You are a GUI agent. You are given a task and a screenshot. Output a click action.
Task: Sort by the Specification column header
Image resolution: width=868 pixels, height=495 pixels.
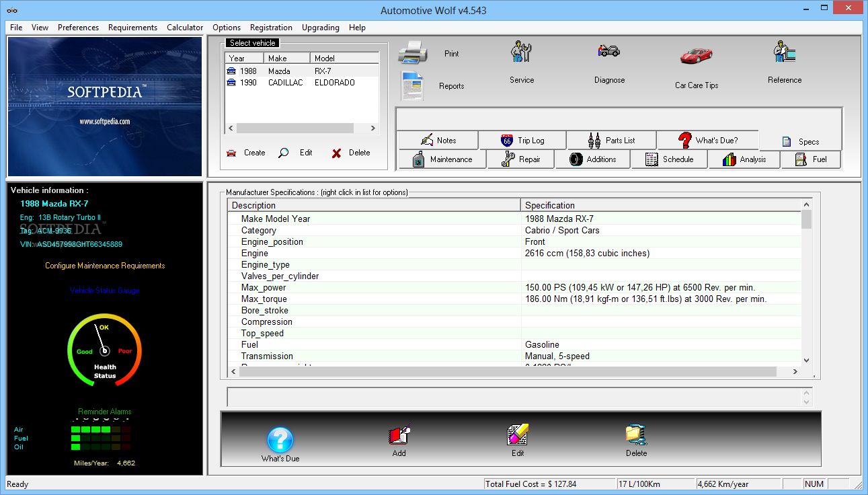click(661, 205)
